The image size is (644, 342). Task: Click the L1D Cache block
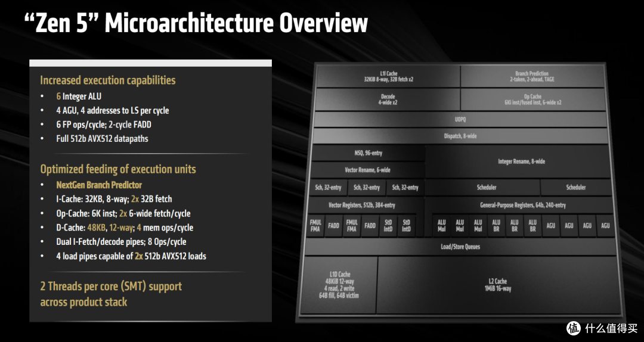pos(340,285)
